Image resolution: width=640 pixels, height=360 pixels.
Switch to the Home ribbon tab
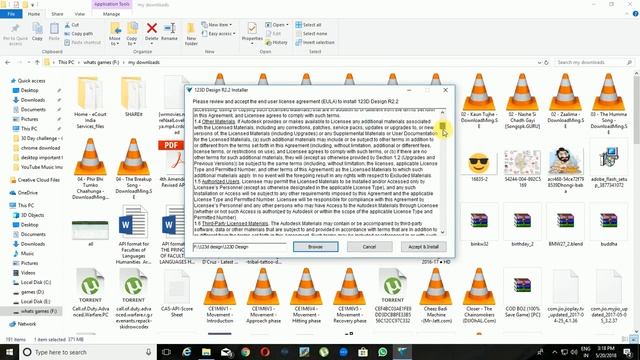click(x=34, y=14)
